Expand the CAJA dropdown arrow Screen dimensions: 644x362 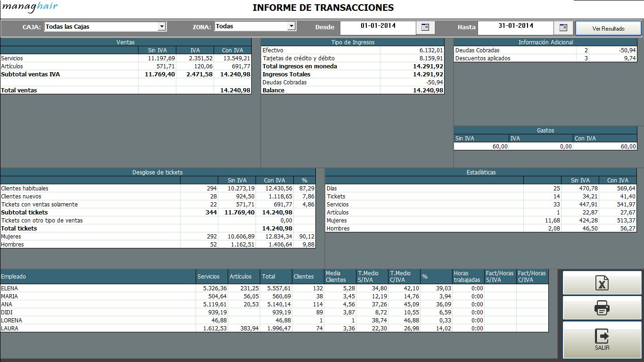pyautogui.click(x=162, y=26)
